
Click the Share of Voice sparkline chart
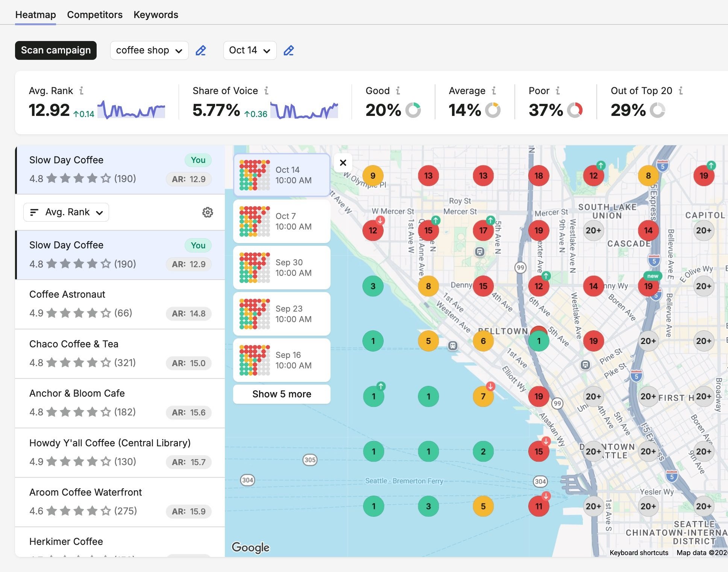tap(304, 110)
